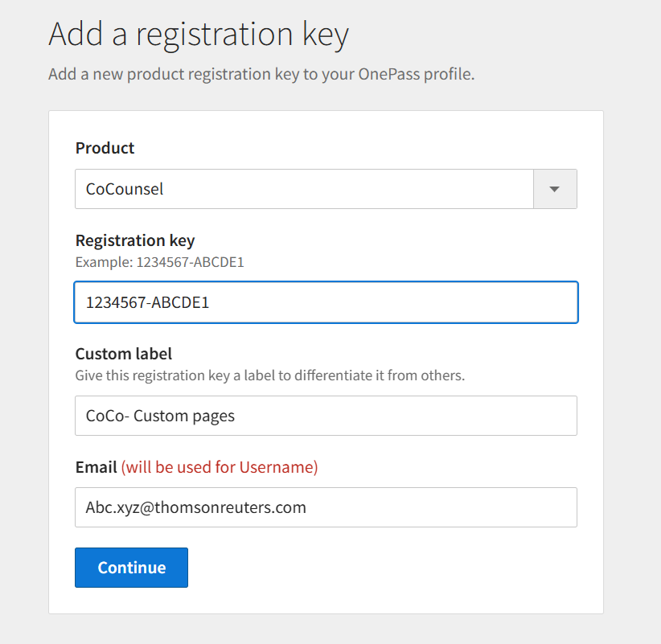
Task: Click the 'Give this registration key a label' hint
Action: point(269,375)
